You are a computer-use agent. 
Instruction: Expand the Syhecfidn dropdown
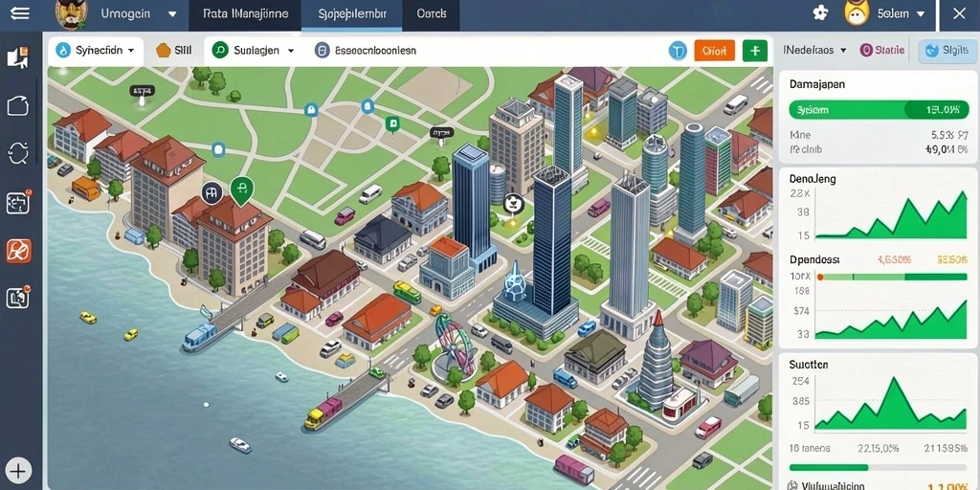96,51
